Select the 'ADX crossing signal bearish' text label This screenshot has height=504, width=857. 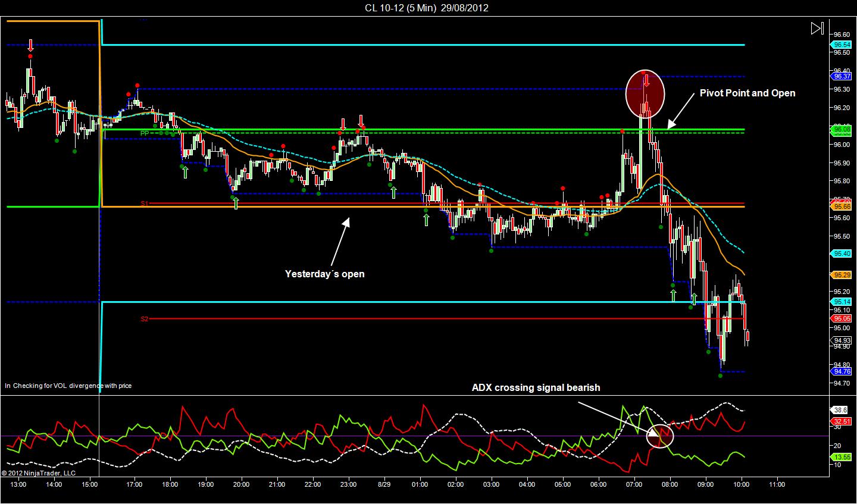(x=536, y=387)
